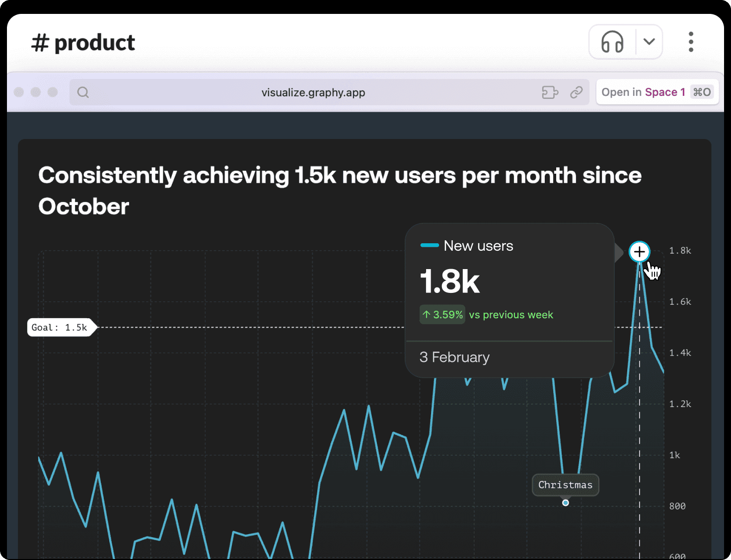Open the # product channel title
Viewport: 731px width, 560px height.
(83, 43)
